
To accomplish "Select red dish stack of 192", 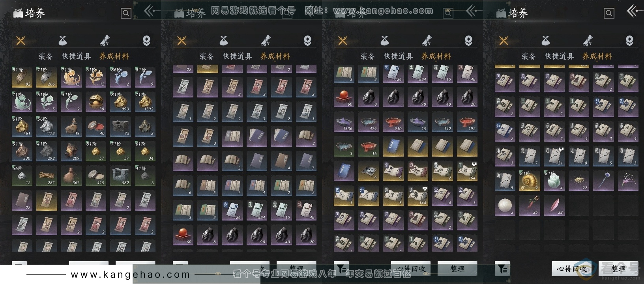I will tap(467, 122).
